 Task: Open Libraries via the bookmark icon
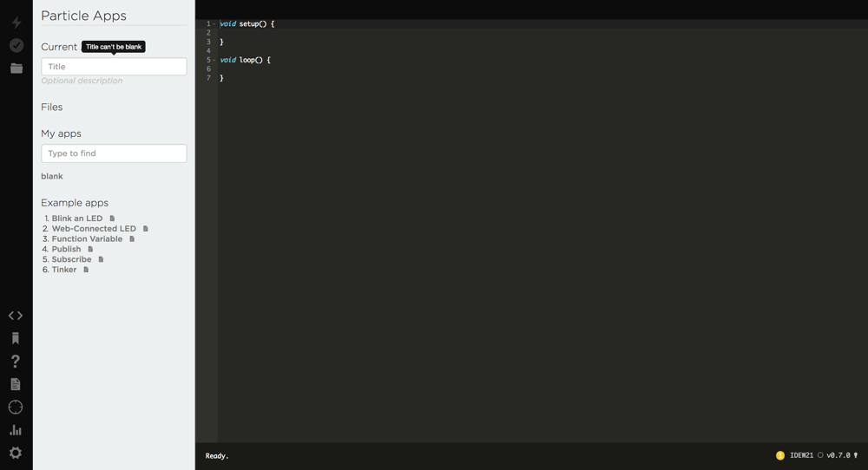point(16,338)
